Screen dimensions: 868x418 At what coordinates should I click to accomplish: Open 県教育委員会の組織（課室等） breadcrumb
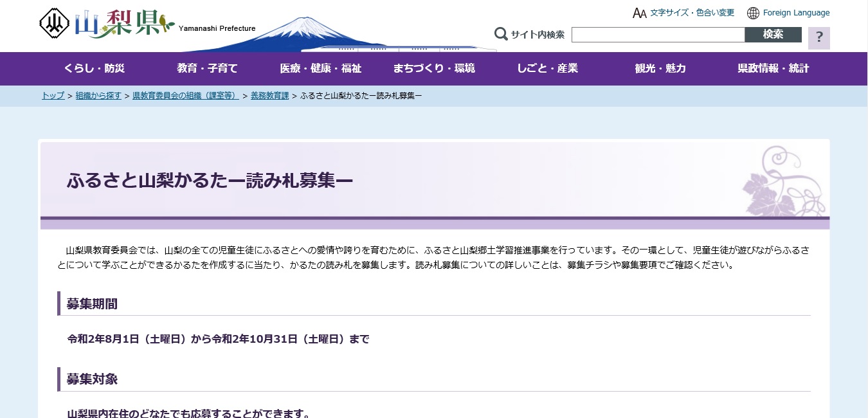pos(186,96)
